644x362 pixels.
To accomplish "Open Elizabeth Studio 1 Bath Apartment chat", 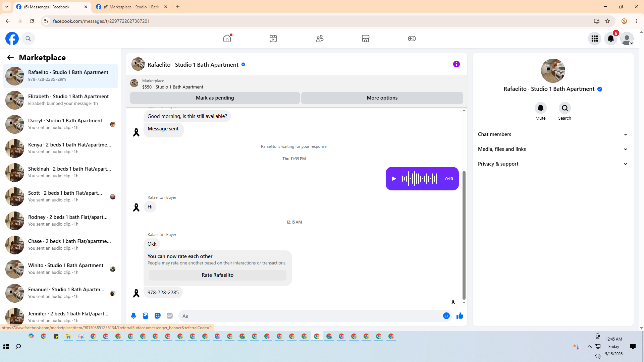I will (x=60, y=100).
